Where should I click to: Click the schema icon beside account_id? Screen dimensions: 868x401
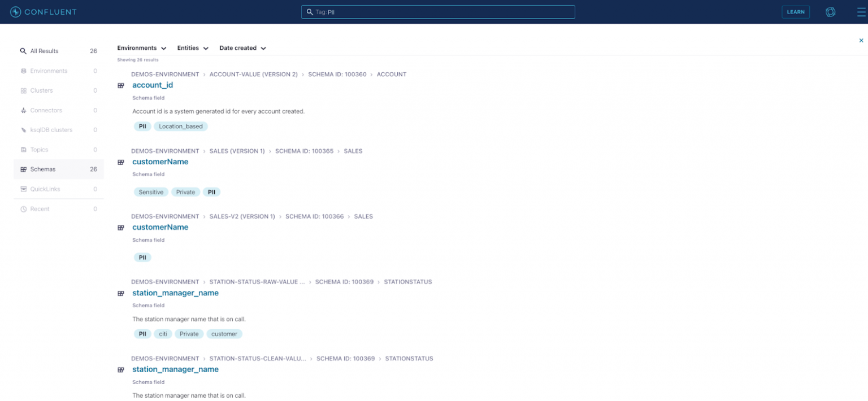(120, 86)
